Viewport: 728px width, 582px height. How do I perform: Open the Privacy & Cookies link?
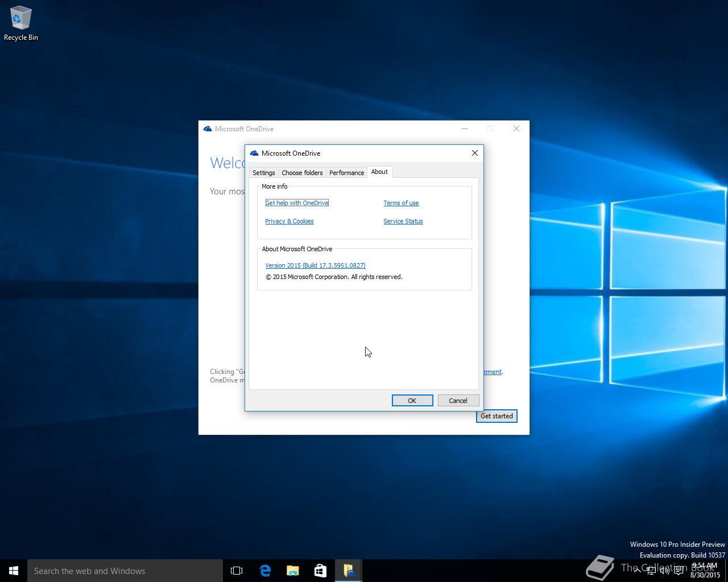tap(289, 221)
